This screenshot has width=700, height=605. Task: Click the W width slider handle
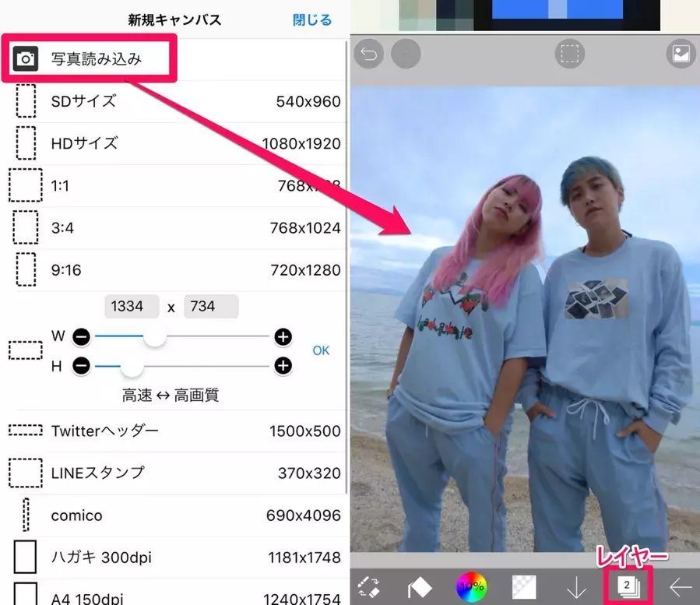(x=154, y=336)
